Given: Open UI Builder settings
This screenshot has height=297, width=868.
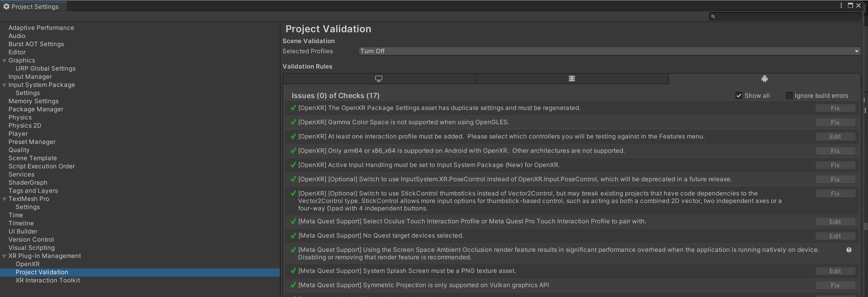Looking at the screenshot, I should point(23,231).
